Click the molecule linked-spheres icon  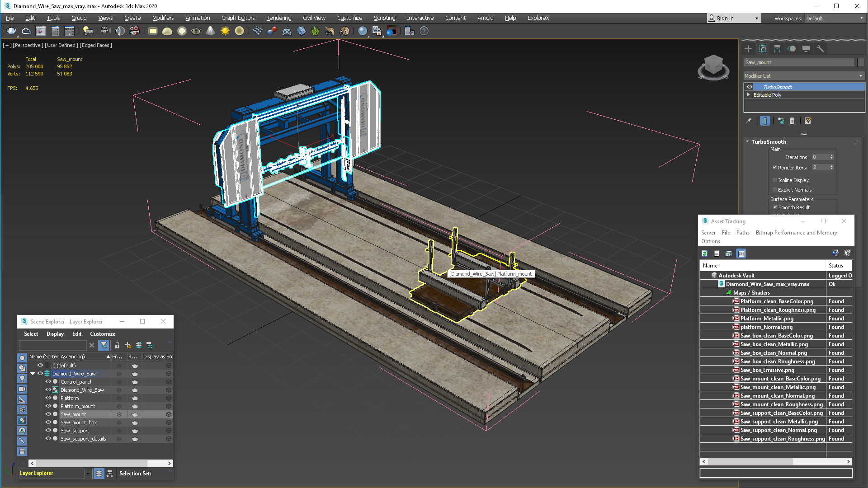pos(272,31)
